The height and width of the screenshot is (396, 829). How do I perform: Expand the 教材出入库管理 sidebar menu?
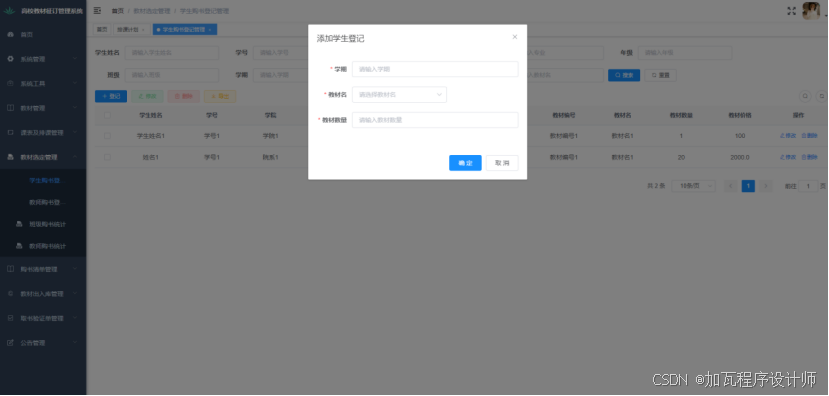point(43,293)
